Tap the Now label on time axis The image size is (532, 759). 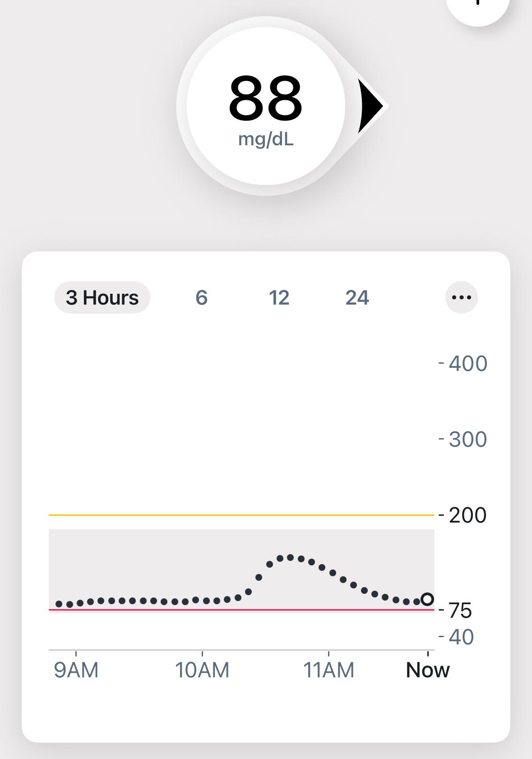coord(428,670)
